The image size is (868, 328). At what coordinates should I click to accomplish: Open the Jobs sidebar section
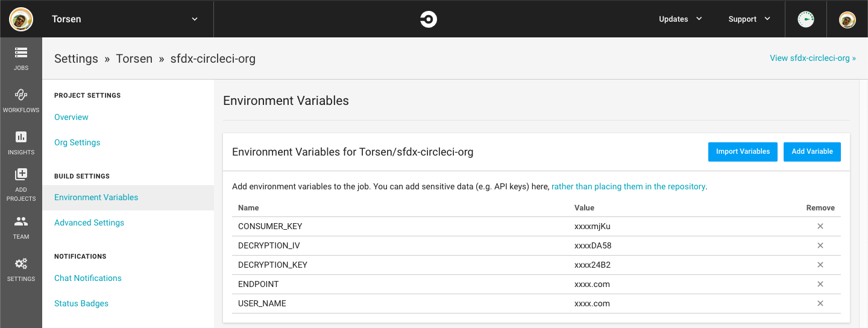pyautogui.click(x=21, y=58)
